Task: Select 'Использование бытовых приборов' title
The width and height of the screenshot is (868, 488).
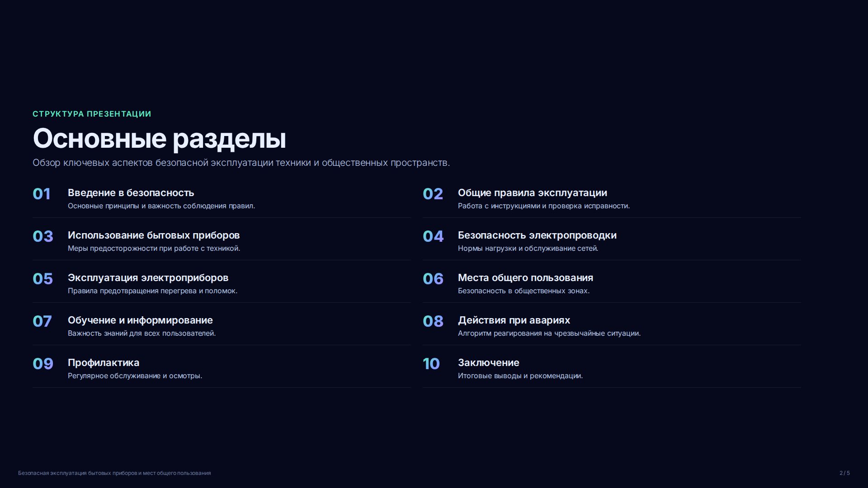Action: point(154,235)
